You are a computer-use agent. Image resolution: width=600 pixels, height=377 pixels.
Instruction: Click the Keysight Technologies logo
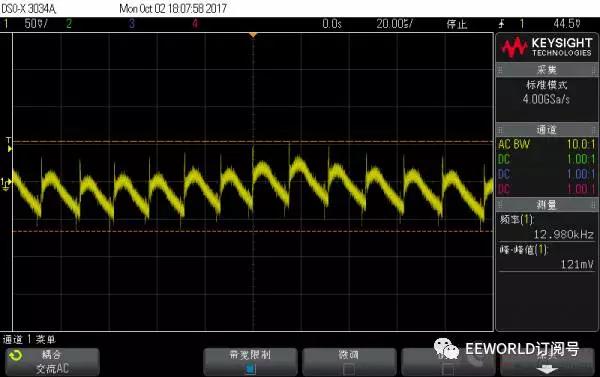(x=547, y=47)
